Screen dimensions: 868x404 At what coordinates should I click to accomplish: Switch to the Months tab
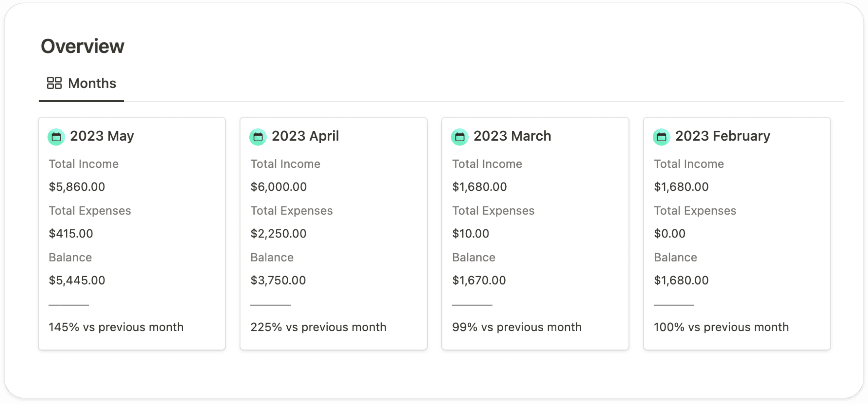tap(91, 83)
